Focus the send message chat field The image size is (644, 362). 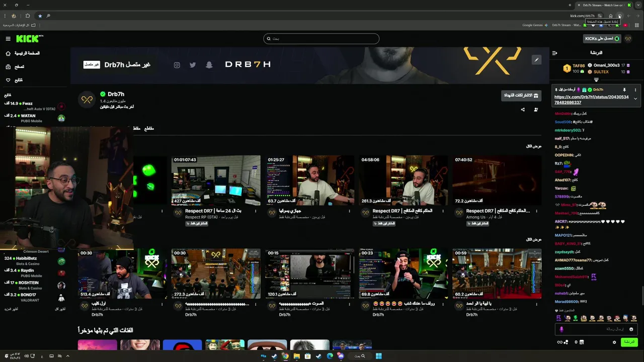pos(596,329)
